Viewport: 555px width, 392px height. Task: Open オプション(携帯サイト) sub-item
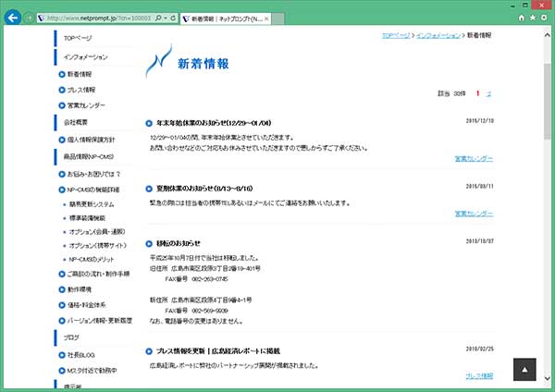tap(97, 245)
